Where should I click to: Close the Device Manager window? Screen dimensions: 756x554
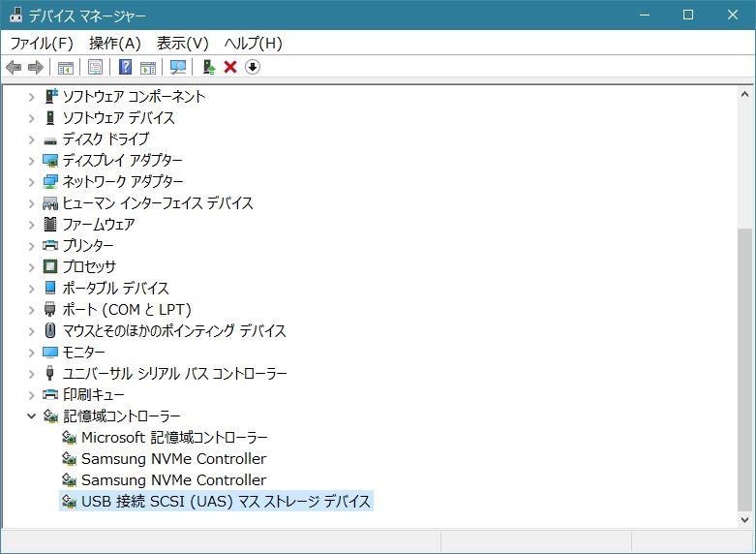[733, 15]
